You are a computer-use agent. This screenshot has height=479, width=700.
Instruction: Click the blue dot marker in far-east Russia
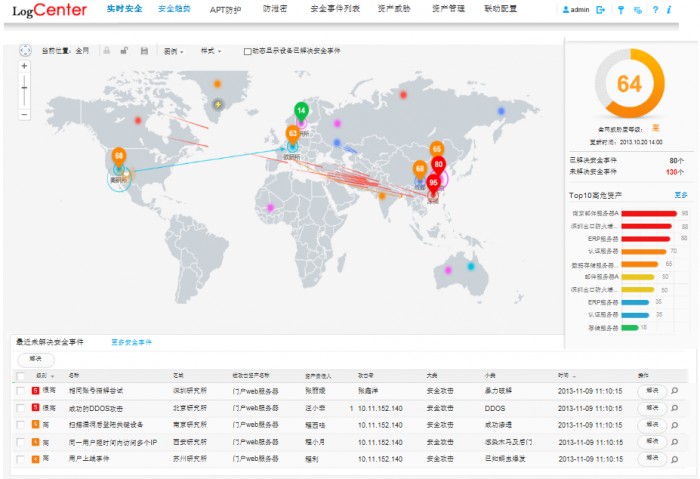[501, 111]
